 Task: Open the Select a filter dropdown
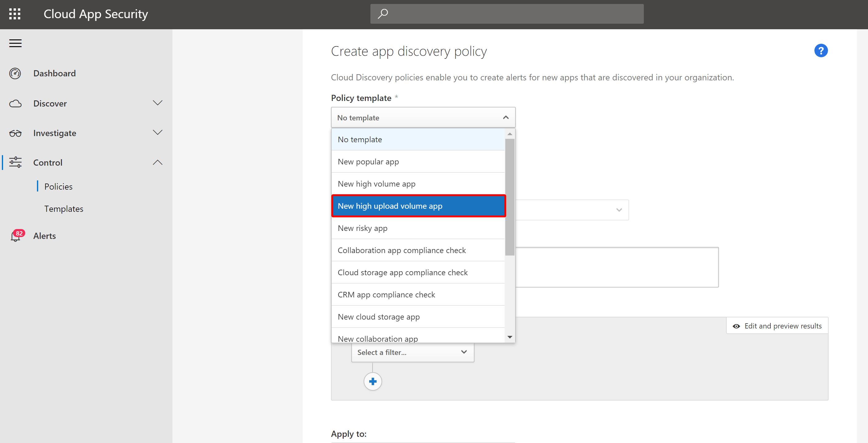(x=412, y=352)
